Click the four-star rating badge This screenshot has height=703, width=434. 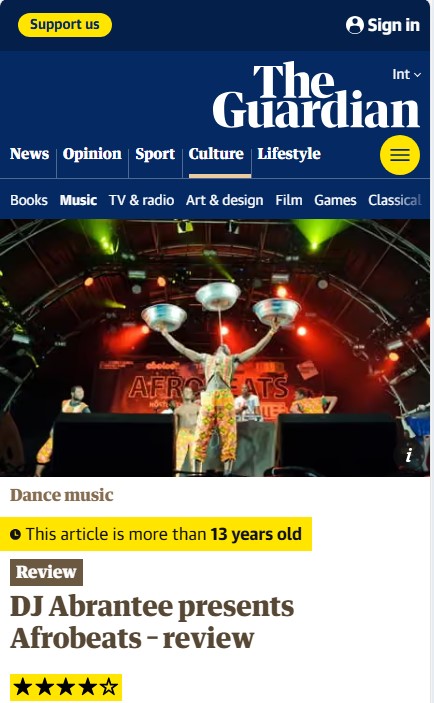[x=65, y=687]
